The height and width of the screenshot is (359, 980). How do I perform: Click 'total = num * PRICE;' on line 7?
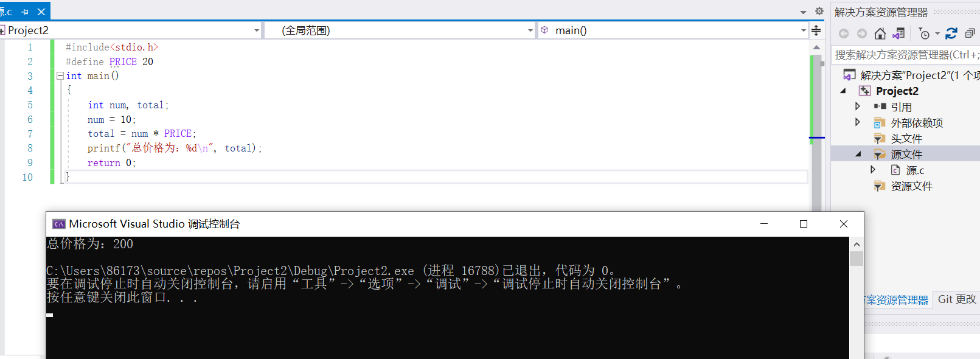click(142, 133)
